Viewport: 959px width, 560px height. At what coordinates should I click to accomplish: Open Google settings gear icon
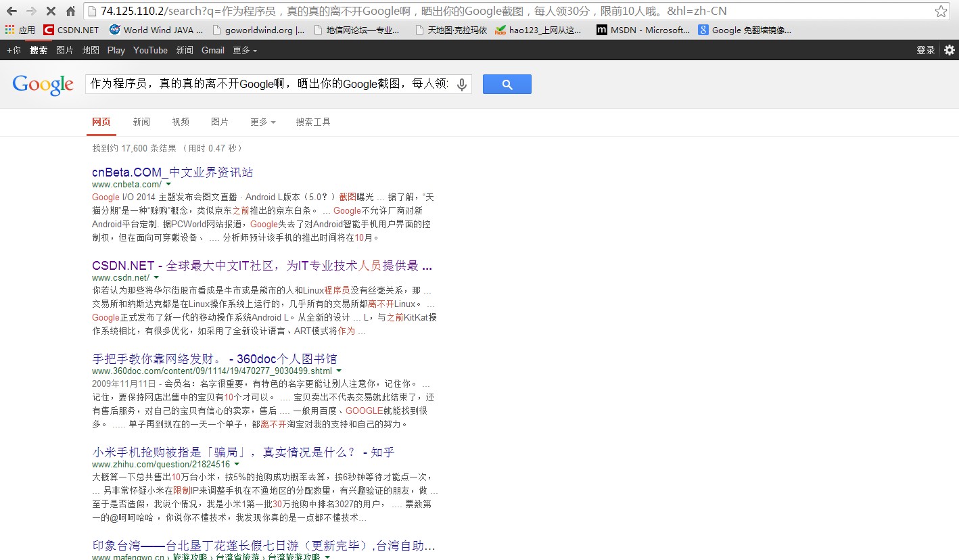[x=950, y=50]
